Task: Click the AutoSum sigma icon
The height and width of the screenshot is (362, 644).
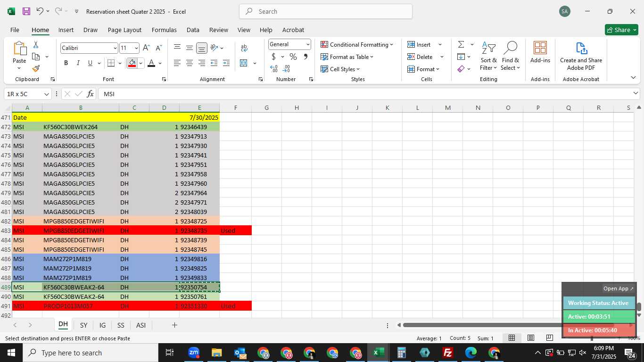Action: pyautogui.click(x=461, y=44)
